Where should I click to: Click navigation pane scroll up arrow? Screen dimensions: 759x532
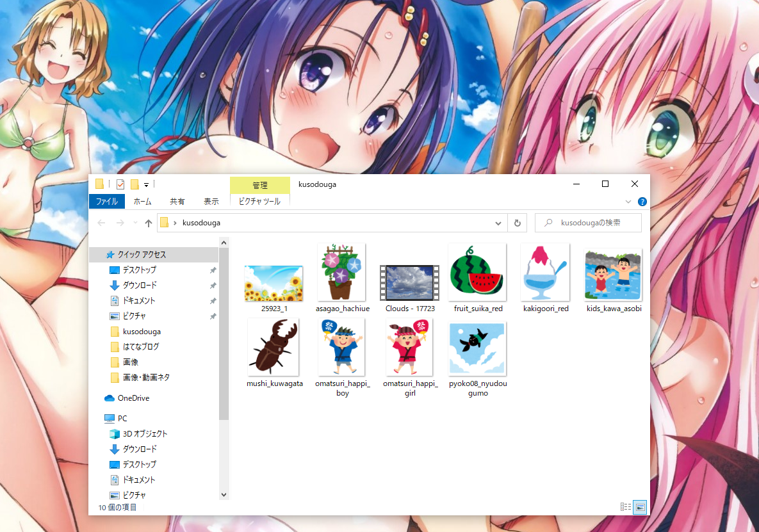224,243
